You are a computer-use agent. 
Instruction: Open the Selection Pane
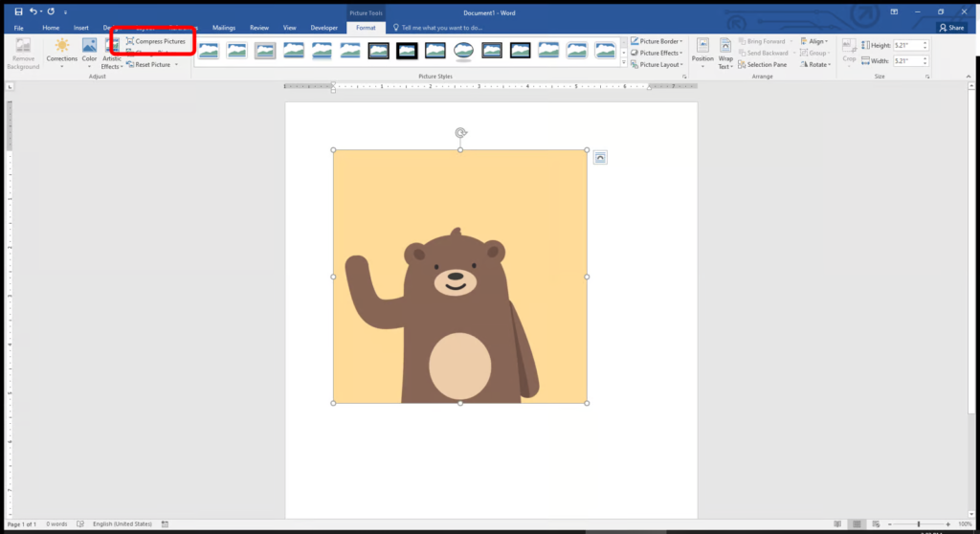click(x=762, y=65)
